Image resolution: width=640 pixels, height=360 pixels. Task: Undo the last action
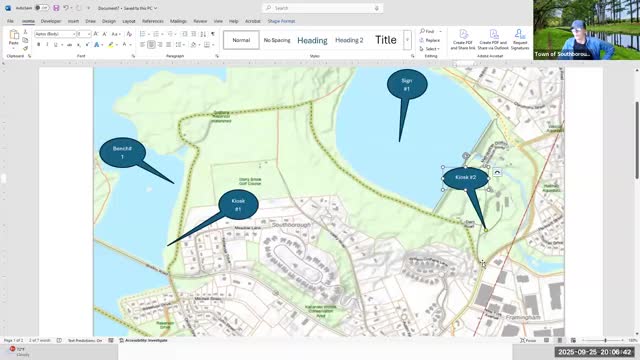coord(65,8)
